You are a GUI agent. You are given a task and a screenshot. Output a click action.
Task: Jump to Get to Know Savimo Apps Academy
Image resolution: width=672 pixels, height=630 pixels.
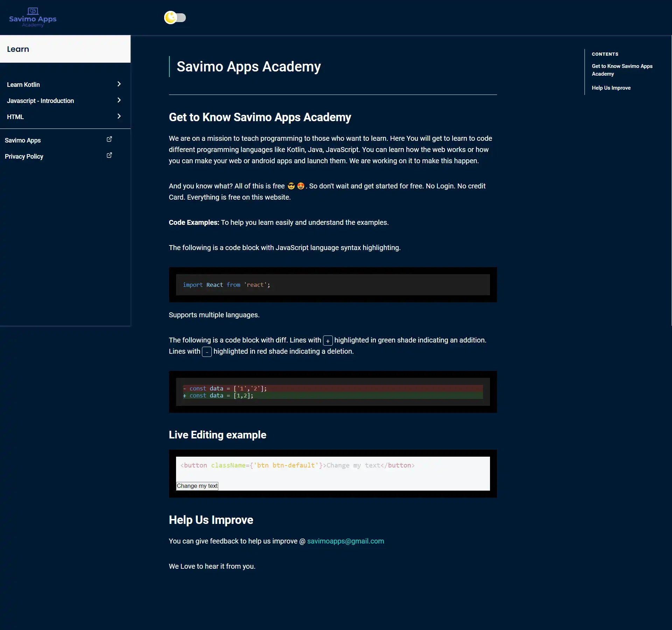622,70
